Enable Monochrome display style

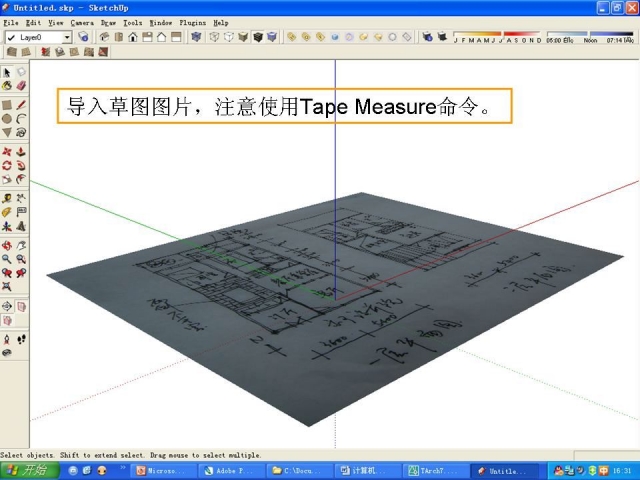[x=272, y=37]
